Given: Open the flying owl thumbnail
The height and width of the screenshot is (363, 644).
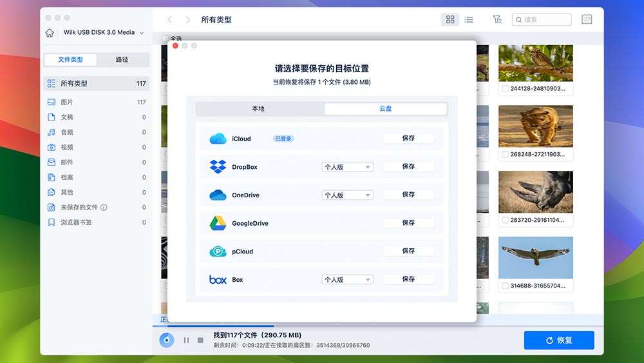Looking at the screenshot, I should tap(536, 258).
